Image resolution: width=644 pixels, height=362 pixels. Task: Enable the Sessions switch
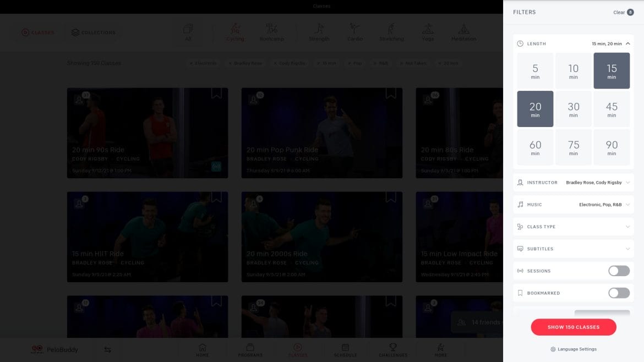619,271
